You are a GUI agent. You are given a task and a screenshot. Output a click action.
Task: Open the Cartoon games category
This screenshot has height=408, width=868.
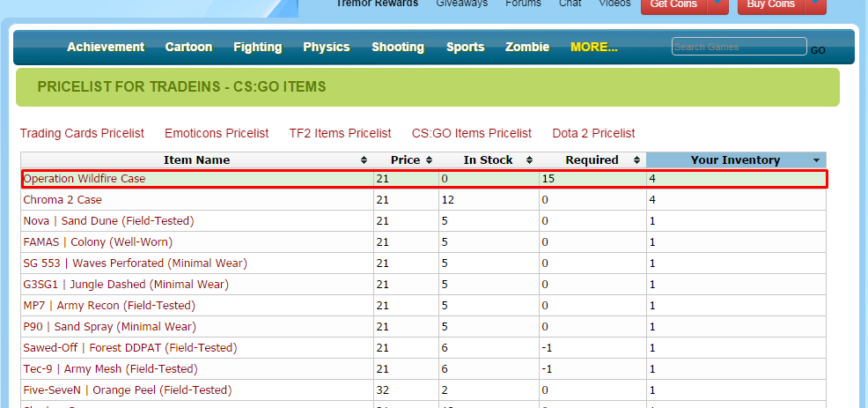pyautogui.click(x=188, y=47)
